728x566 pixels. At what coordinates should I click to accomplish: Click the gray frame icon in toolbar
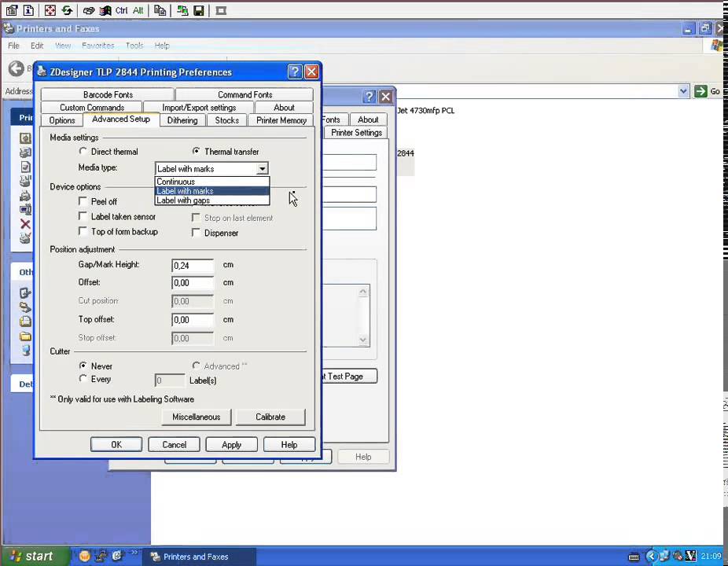pos(221,10)
